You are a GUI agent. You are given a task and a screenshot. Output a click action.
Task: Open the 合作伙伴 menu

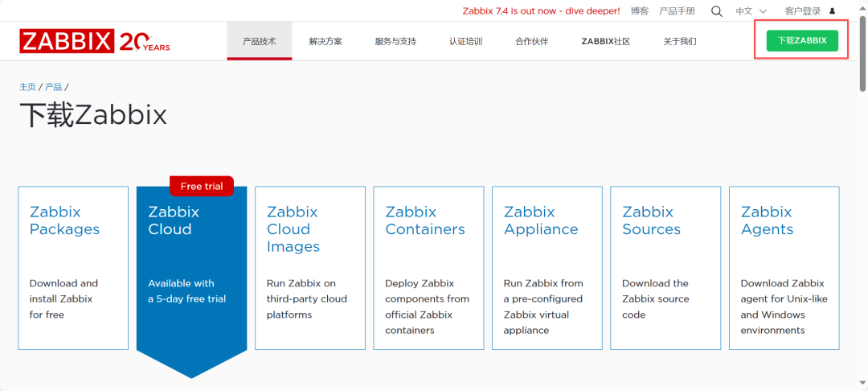tap(531, 41)
